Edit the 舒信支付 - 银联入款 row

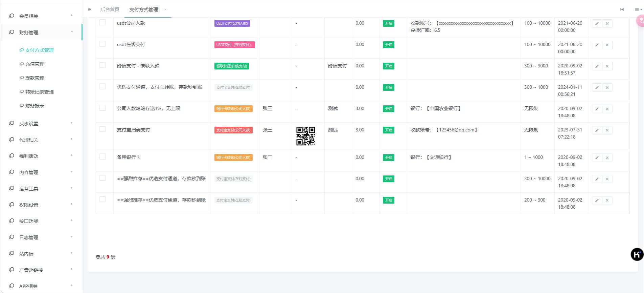pos(597,66)
